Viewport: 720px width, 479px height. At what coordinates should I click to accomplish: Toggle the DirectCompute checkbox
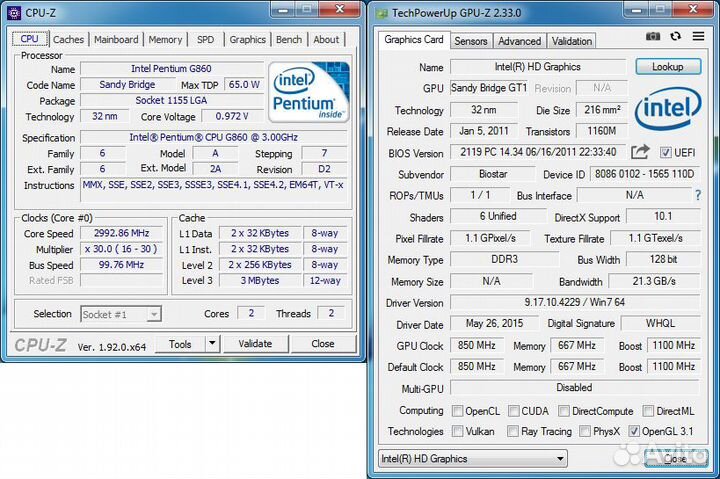(x=564, y=411)
